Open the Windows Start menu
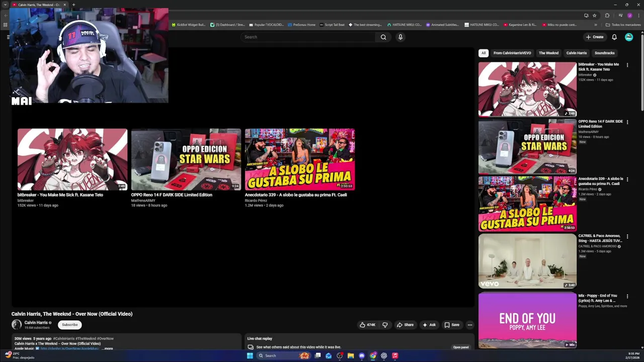The height and width of the screenshot is (362, 644). pyautogui.click(x=250, y=355)
